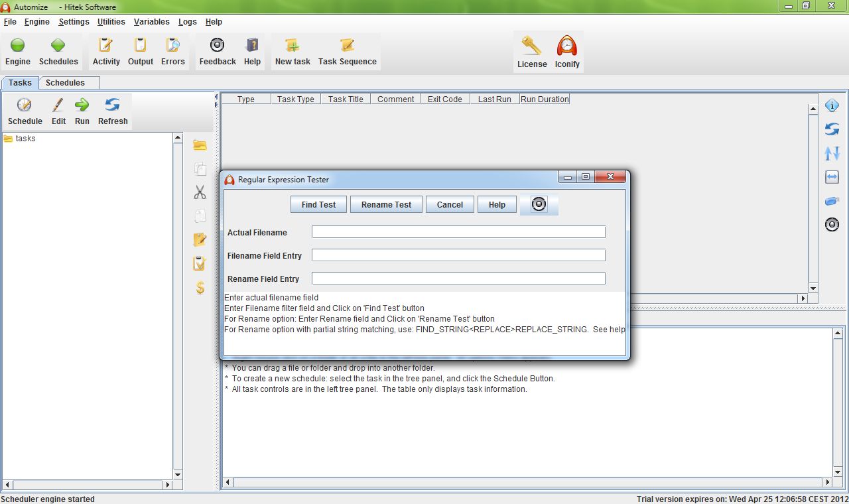Click the blue eraser icon on right sidebar
The height and width of the screenshot is (504, 849).
tap(832, 201)
